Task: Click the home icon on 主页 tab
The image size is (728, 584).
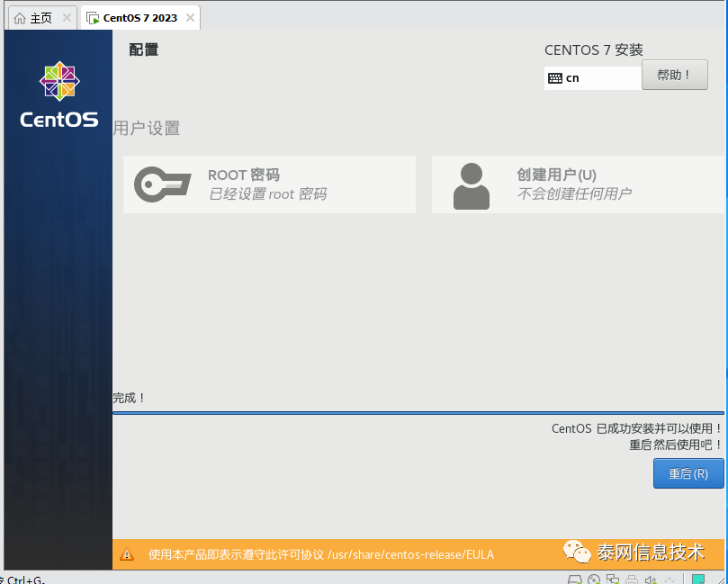Action: [x=20, y=18]
